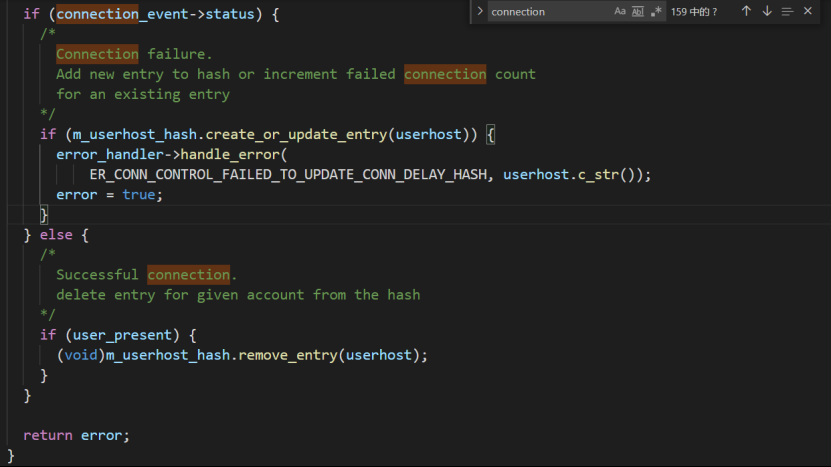Click 'user_present' condition
This screenshot has height=467, width=831.
pyautogui.click(x=122, y=336)
